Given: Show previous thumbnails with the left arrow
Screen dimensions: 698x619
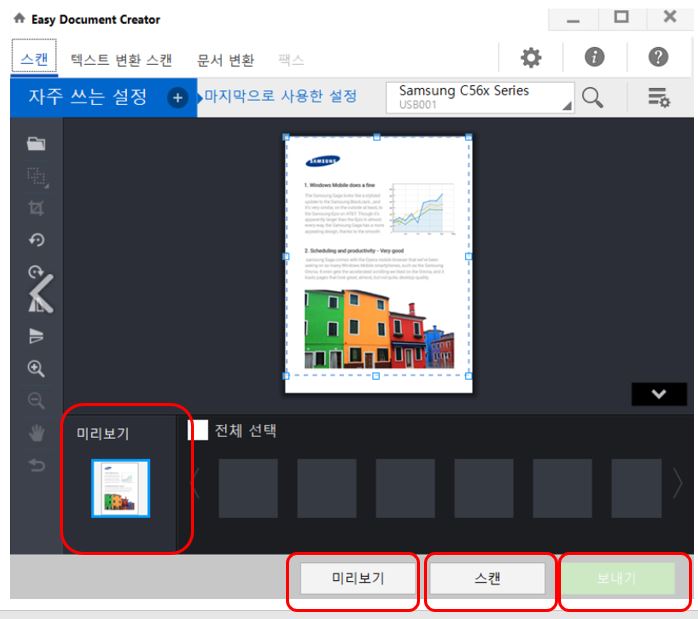Looking at the screenshot, I should pos(195,483).
